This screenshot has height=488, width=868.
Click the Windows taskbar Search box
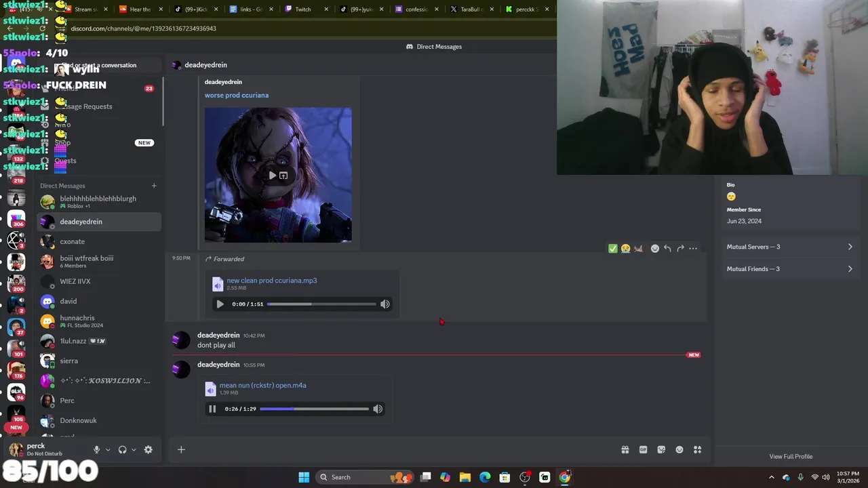365,477
